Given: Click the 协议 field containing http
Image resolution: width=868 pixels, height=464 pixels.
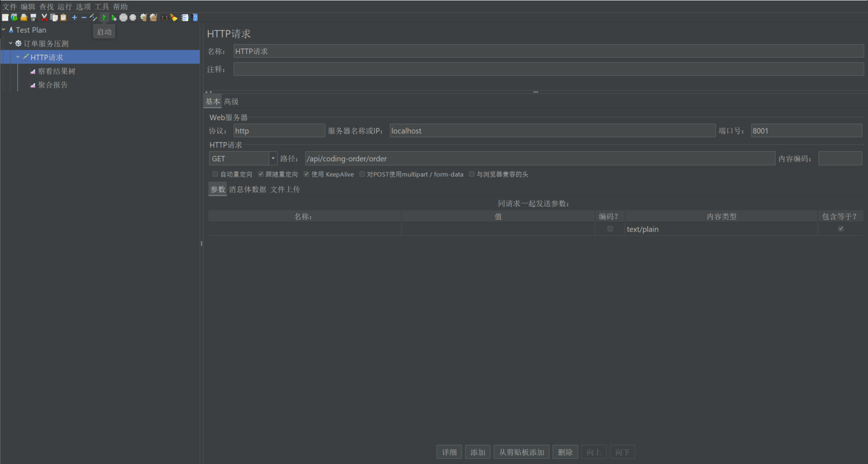Looking at the screenshot, I should point(279,131).
